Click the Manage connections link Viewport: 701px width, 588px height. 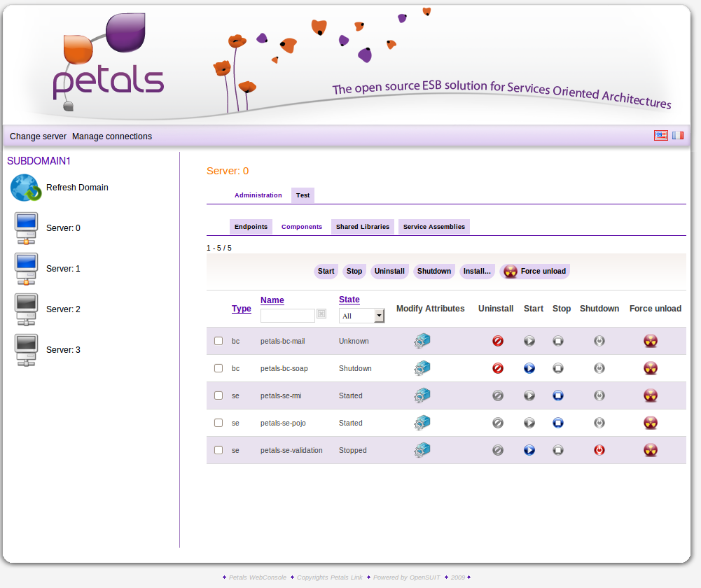(x=112, y=136)
